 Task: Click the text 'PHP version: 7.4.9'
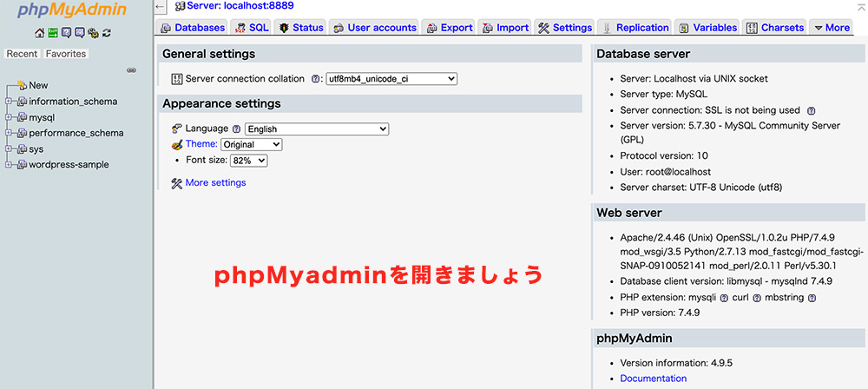[x=660, y=313]
